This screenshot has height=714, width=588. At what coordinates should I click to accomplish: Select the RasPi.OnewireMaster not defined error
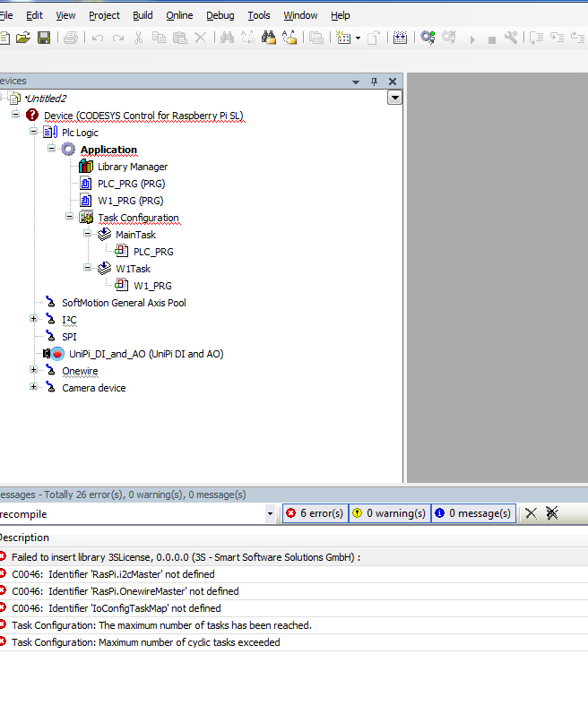pyautogui.click(x=125, y=591)
